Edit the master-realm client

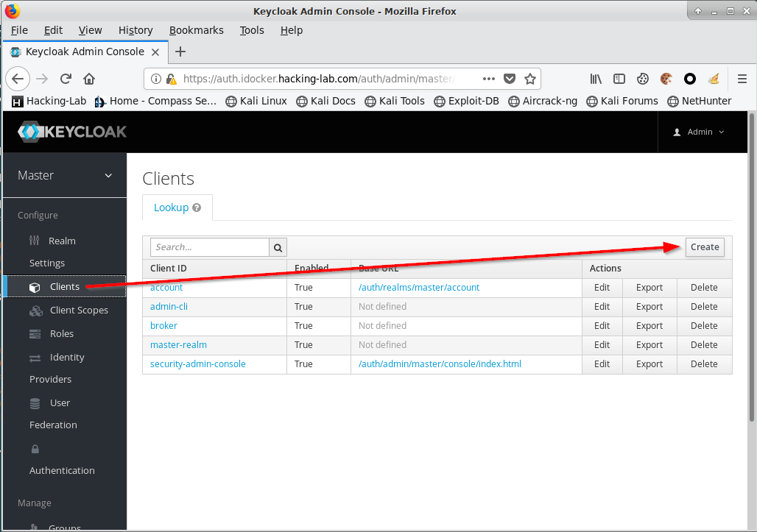tap(602, 345)
